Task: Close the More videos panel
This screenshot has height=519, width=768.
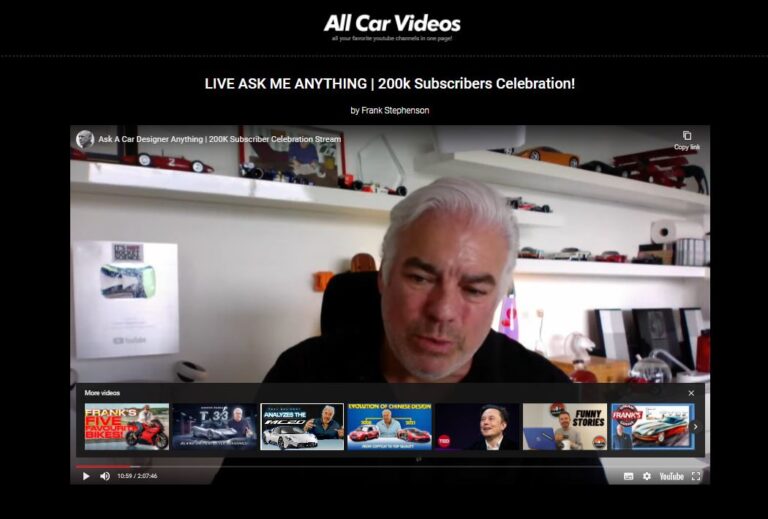Action: (691, 393)
